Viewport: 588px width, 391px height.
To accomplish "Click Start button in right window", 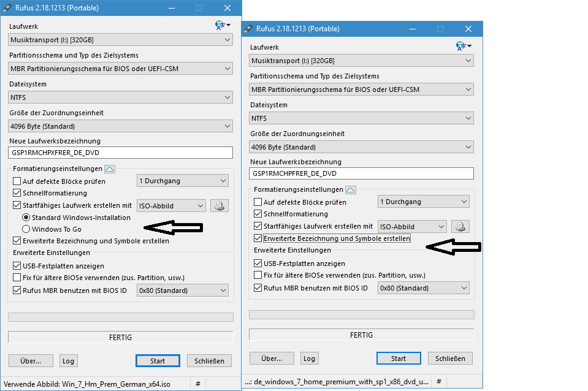I will point(399,359).
